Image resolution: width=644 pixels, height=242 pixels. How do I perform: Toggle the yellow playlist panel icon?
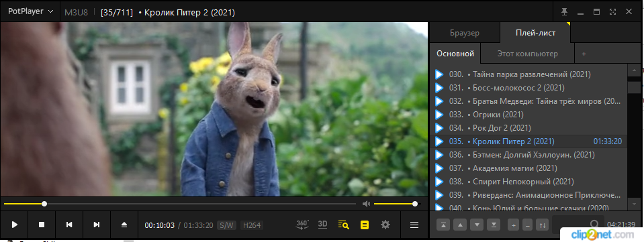364,225
